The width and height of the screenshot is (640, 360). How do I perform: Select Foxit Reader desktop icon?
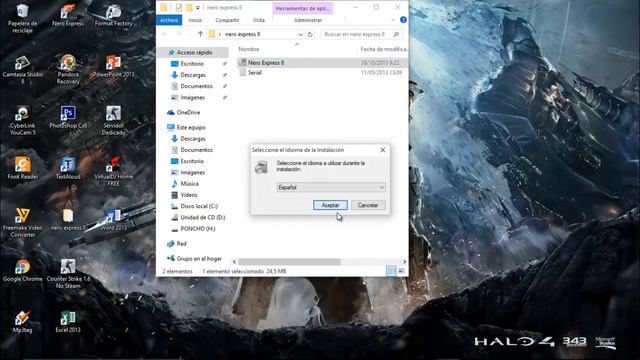point(22,169)
